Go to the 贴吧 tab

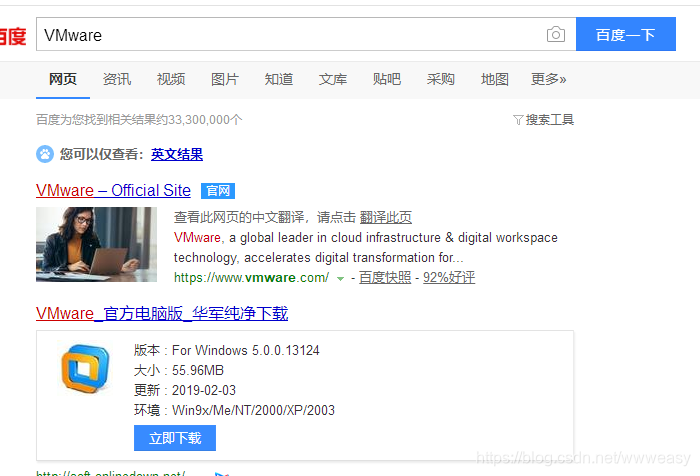tap(387, 79)
